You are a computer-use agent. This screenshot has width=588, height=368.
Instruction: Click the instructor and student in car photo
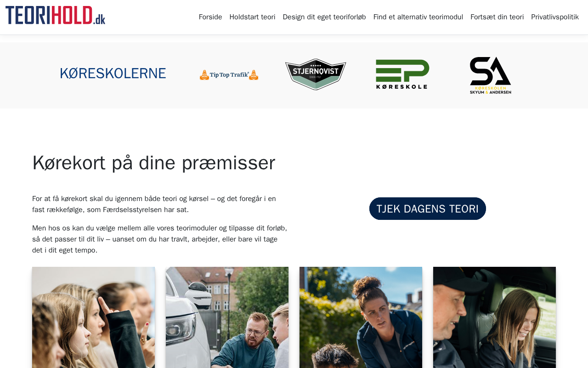click(x=494, y=317)
